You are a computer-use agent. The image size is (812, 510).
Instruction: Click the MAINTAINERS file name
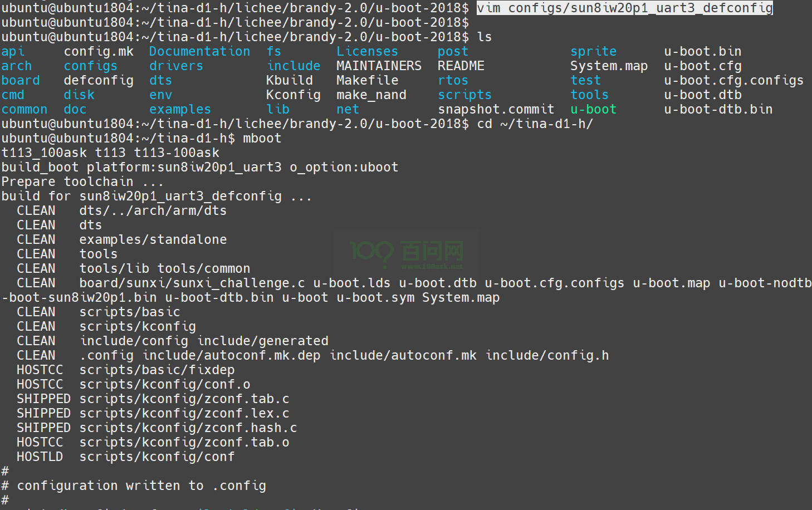[379, 66]
